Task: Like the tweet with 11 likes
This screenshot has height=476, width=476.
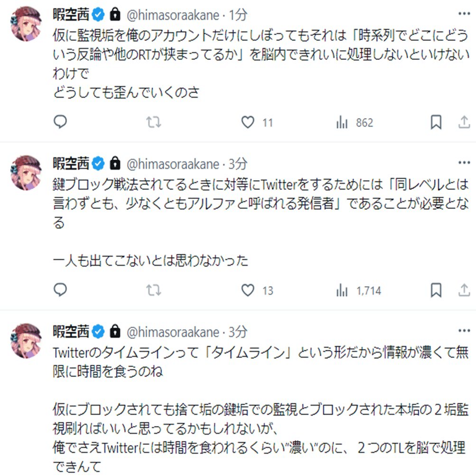Action: (248, 122)
